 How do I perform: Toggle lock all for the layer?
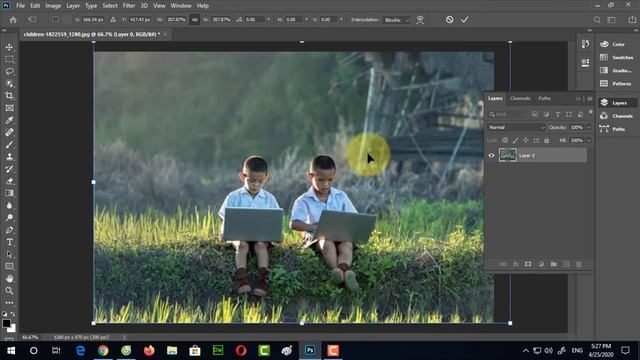click(547, 140)
